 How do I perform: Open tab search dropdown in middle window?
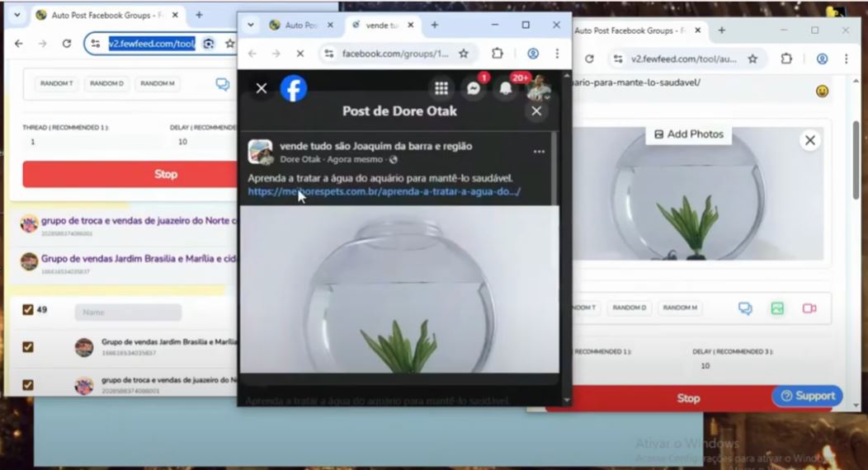click(x=250, y=25)
